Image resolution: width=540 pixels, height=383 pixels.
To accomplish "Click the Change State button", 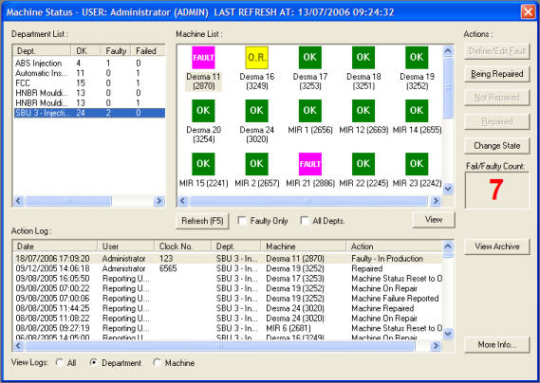I will pos(497,146).
